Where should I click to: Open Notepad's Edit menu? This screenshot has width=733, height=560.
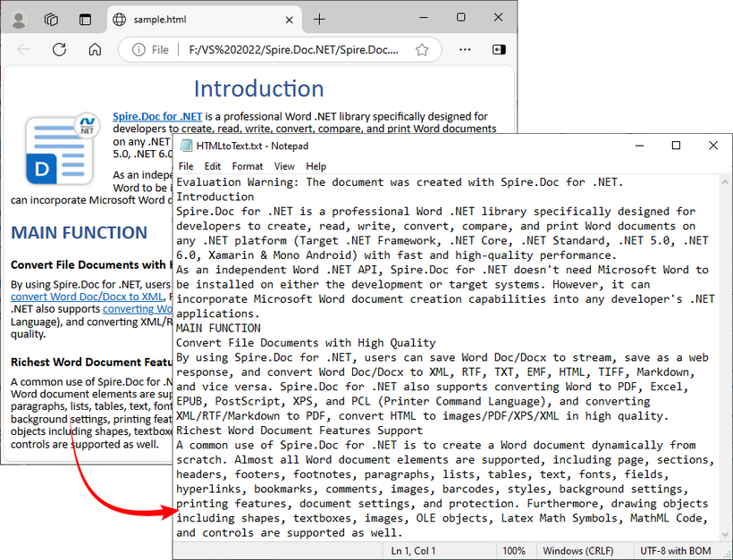[x=213, y=166]
